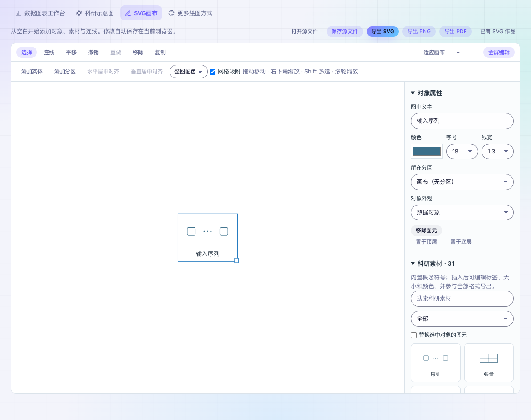Open the 颜色 swatch picker
531x420 pixels.
click(x=427, y=152)
